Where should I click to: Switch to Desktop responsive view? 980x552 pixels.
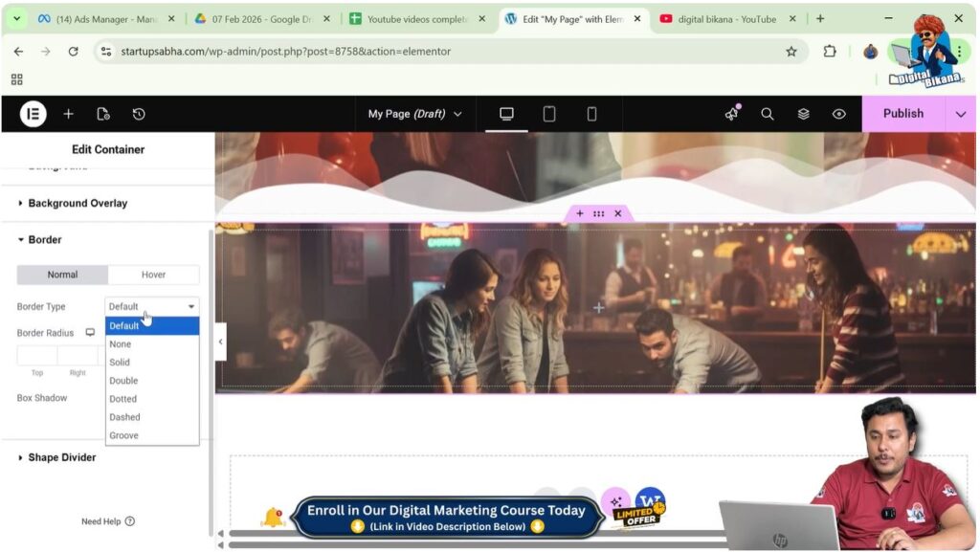coord(506,114)
